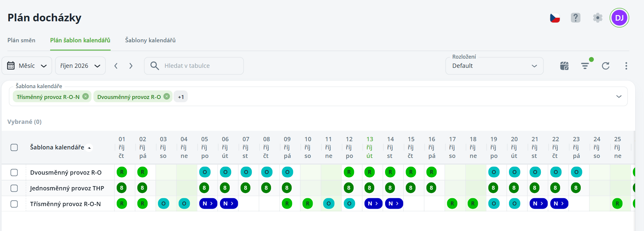Click the calendar template assignment icon
This screenshot has height=231, width=644.
tap(564, 66)
